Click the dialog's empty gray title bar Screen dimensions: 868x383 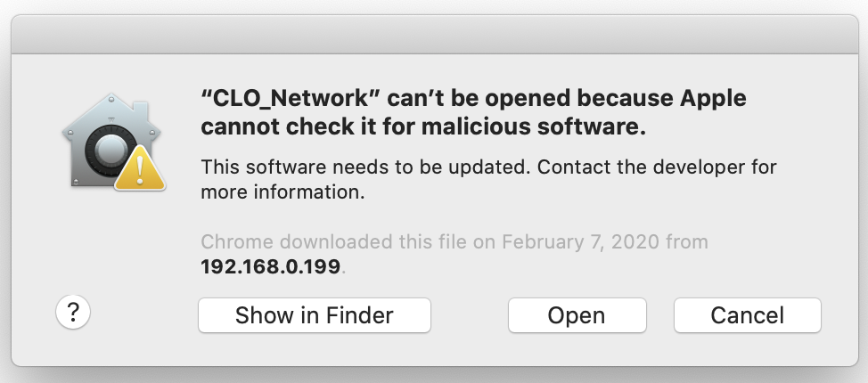click(x=435, y=35)
